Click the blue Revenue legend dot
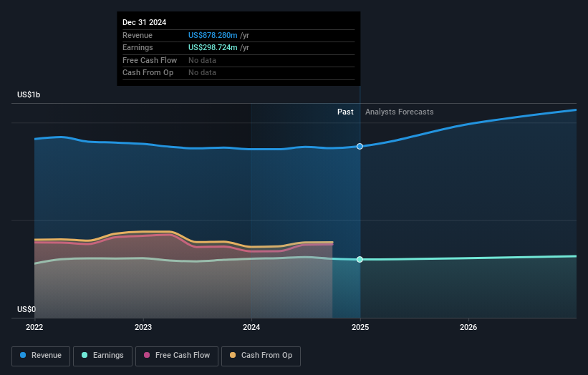This screenshot has width=588, height=375. (x=23, y=355)
